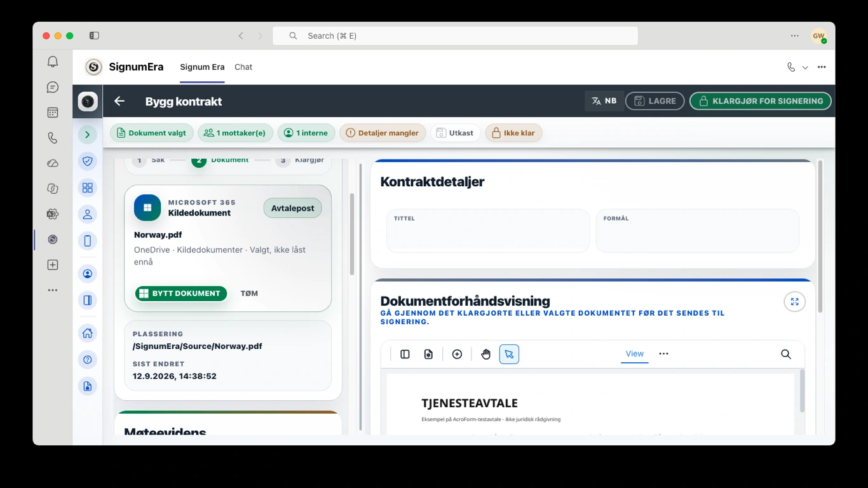Open the OneDrive cloud icon in sidebar
The height and width of the screenshot is (488, 868).
pyautogui.click(x=53, y=163)
